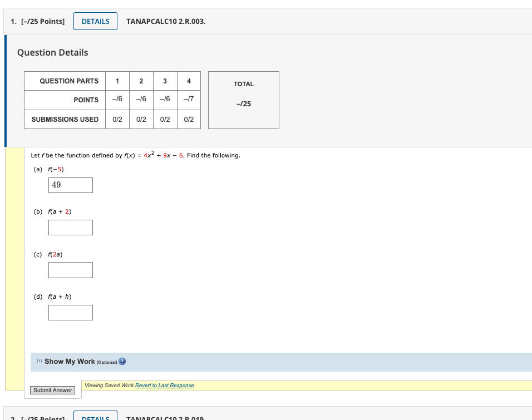Click the SUBMISSIONS USED row label
The width and height of the screenshot is (532, 420).
(x=65, y=120)
